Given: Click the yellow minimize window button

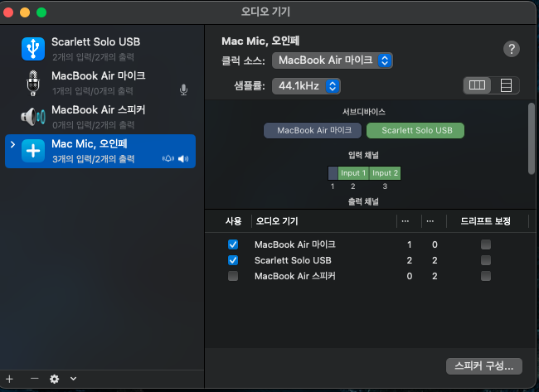Looking at the screenshot, I should click(x=25, y=12).
